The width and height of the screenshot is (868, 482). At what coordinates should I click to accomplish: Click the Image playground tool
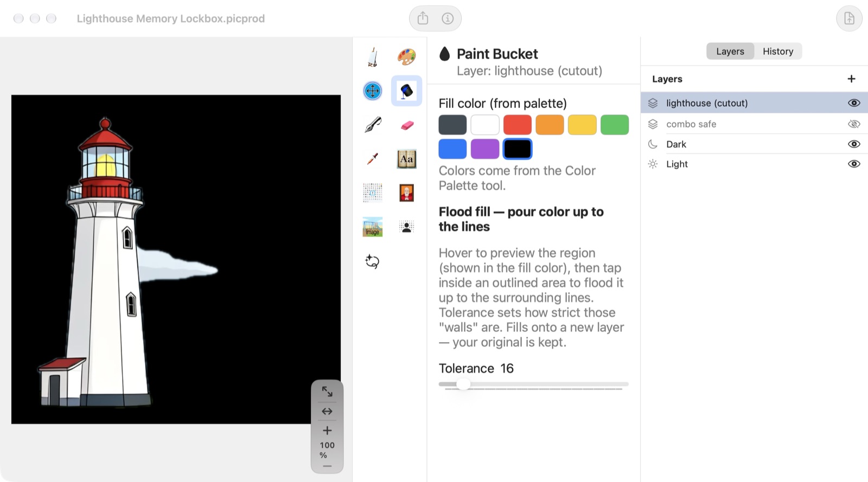click(x=373, y=227)
